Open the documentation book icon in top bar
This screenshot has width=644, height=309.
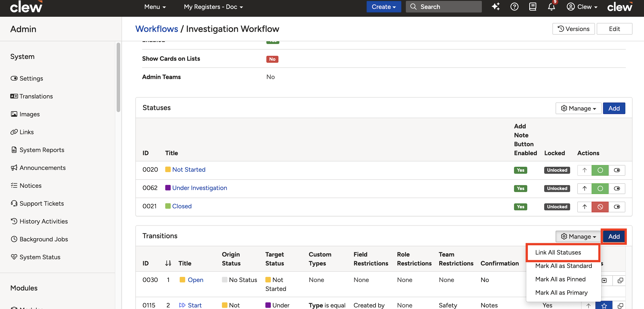pos(533,7)
